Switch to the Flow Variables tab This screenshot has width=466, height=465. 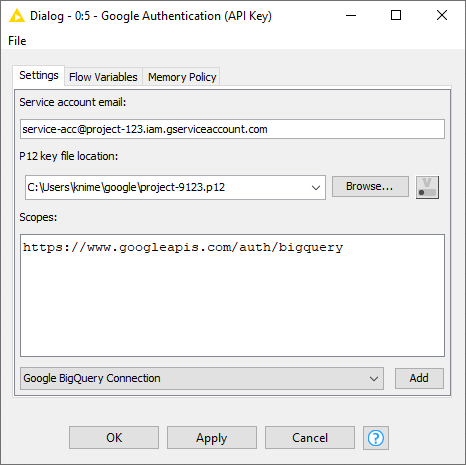103,77
